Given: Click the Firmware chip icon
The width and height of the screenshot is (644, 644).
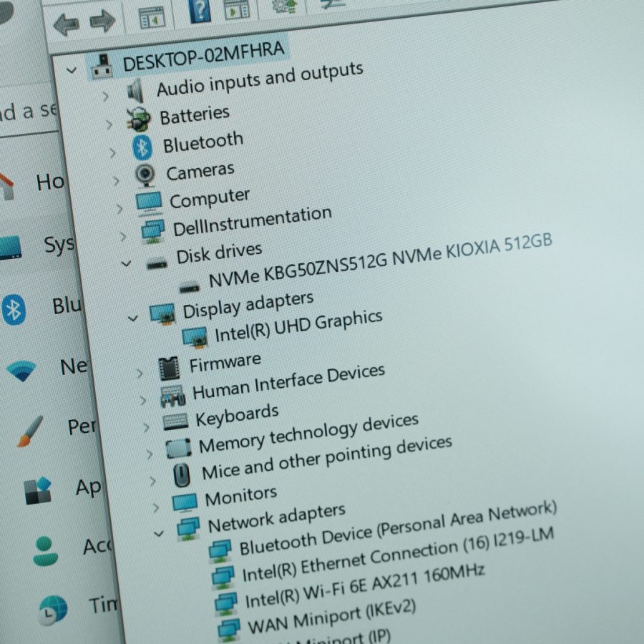Looking at the screenshot, I should (x=168, y=368).
